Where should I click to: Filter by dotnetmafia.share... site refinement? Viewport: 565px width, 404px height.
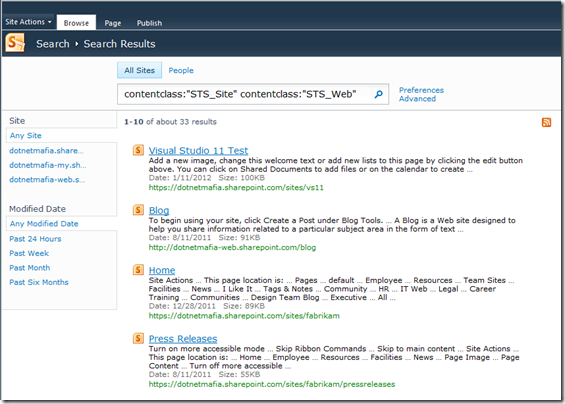(x=46, y=151)
